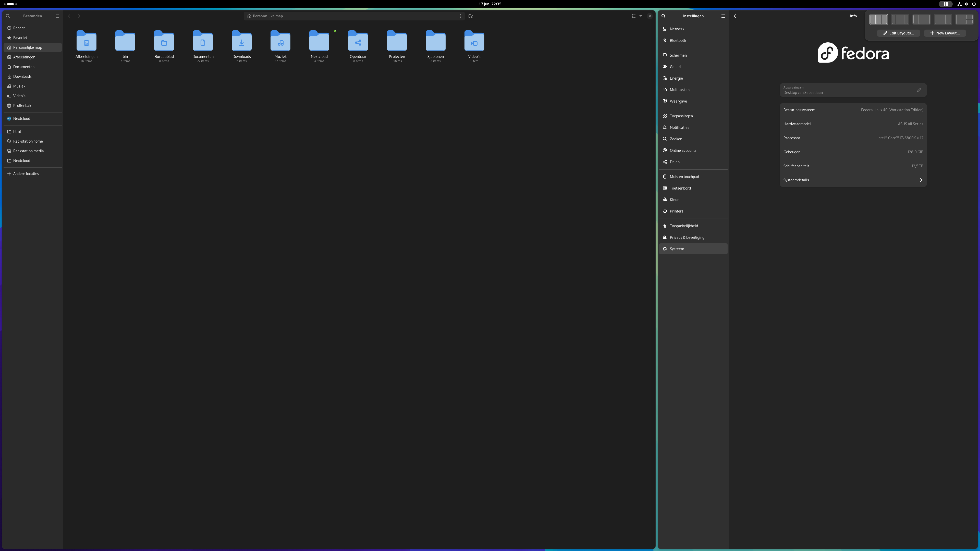The width and height of the screenshot is (980, 551).
Task: Open Energie settings
Action: tap(693, 78)
